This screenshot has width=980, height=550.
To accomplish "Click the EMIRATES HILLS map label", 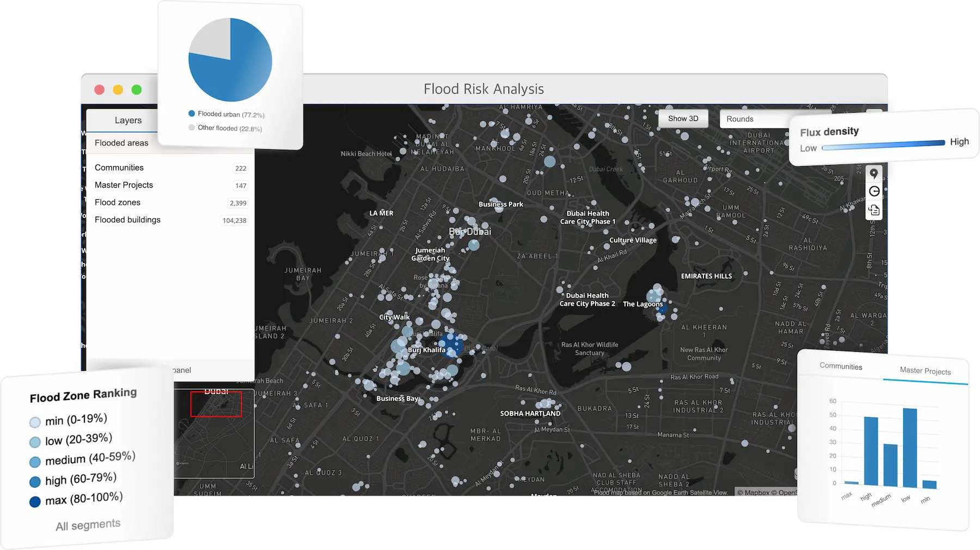I will [706, 276].
